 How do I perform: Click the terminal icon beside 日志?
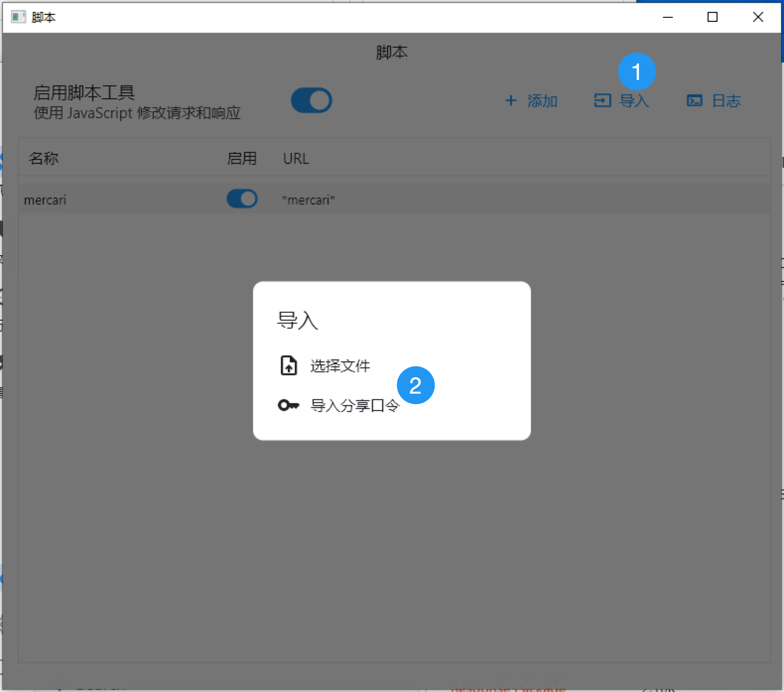point(694,101)
